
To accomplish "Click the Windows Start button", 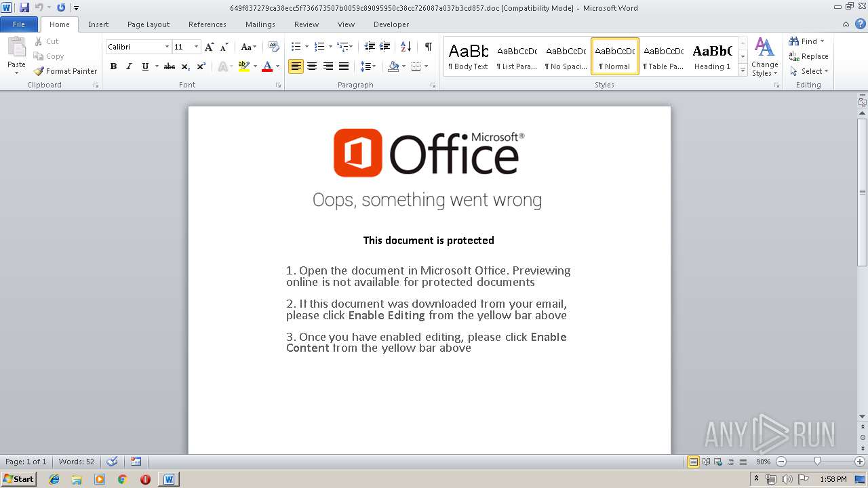I will [x=18, y=479].
